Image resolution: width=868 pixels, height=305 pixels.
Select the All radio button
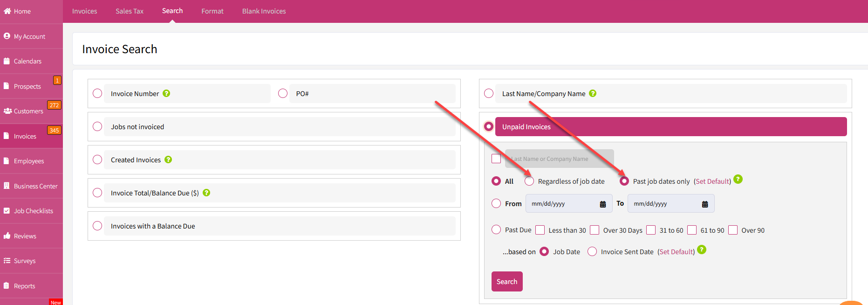tap(496, 181)
